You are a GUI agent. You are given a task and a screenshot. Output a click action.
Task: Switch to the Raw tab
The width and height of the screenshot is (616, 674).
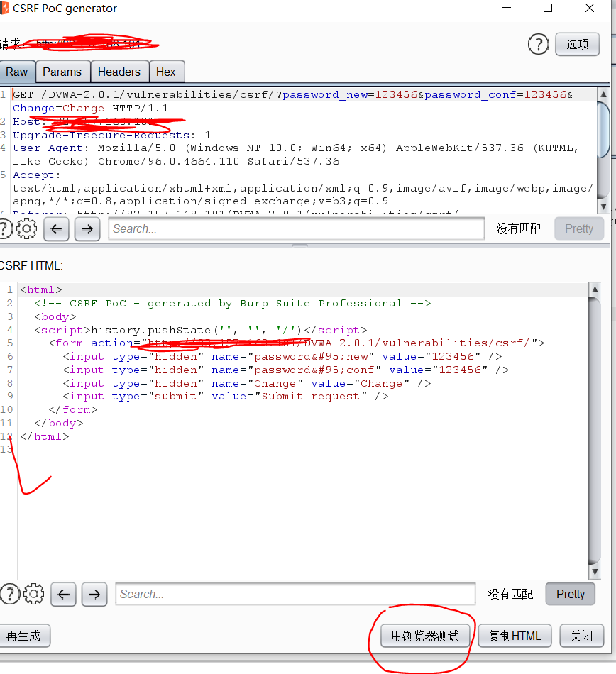17,72
